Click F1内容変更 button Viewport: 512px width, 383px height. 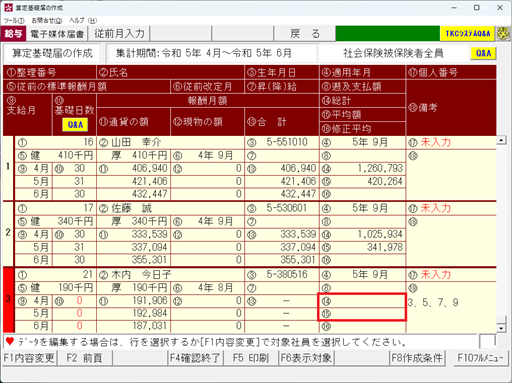pos(29,358)
